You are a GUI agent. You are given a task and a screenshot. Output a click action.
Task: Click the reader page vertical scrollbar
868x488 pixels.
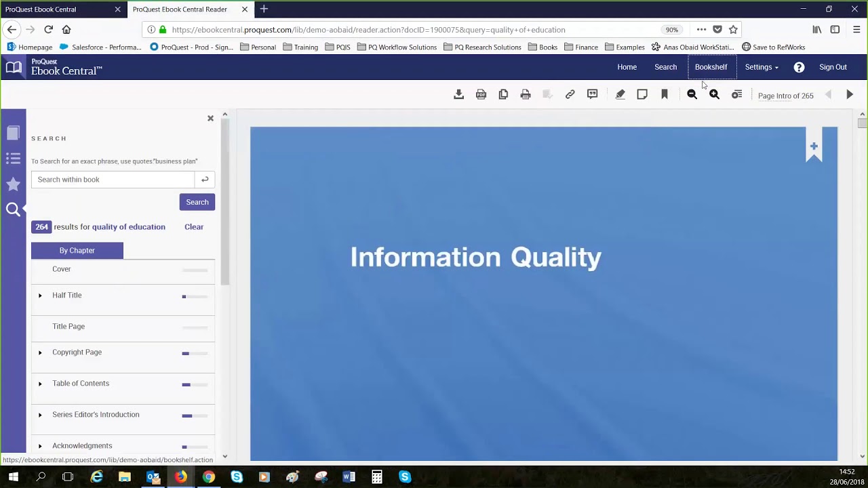click(x=862, y=123)
